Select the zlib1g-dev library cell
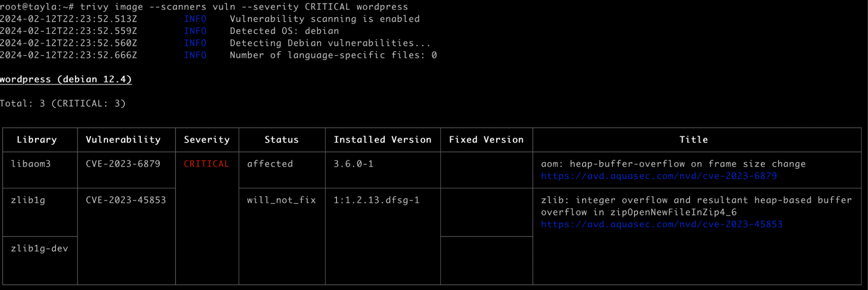 pyautogui.click(x=40, y=248)
